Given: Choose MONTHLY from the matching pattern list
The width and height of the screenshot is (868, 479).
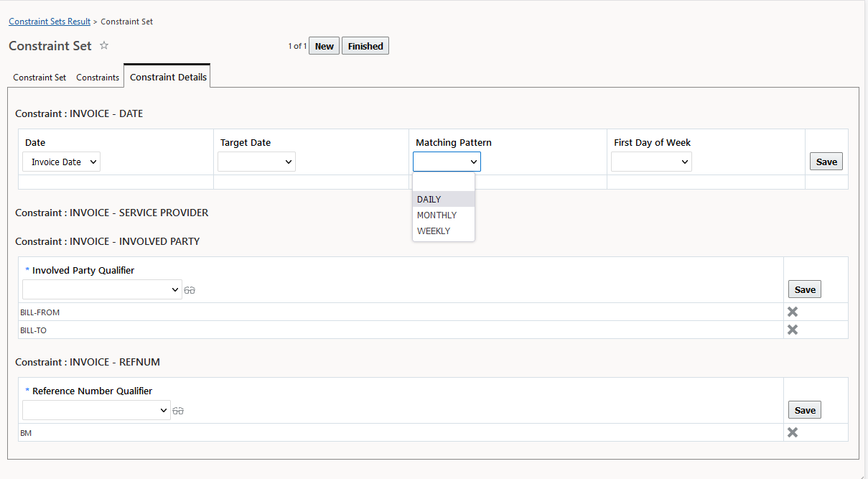Looking at the screenshot, I should [x=437, y=215].
